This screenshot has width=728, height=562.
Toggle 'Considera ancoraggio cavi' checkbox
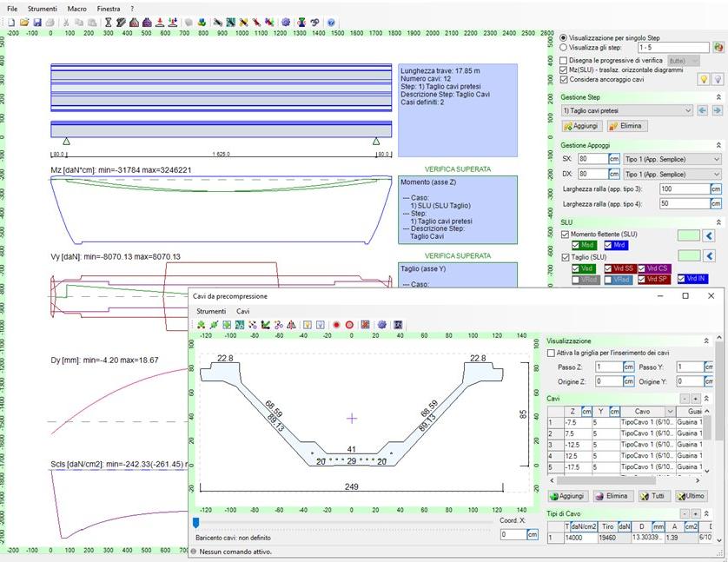pyautogui.click(x=565, y=79)
